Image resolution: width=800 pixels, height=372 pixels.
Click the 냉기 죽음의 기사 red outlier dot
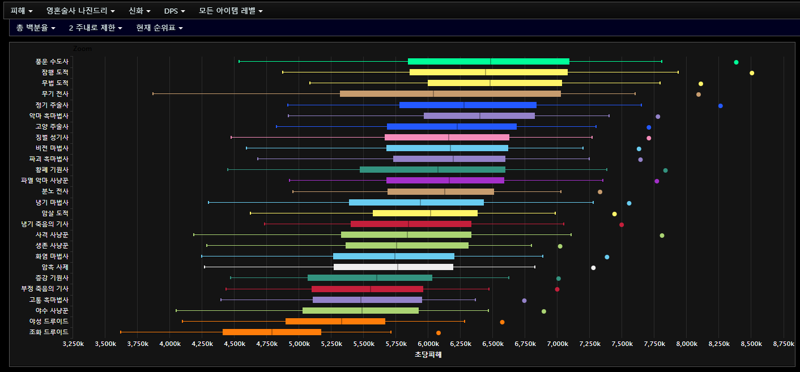point(621,225)
